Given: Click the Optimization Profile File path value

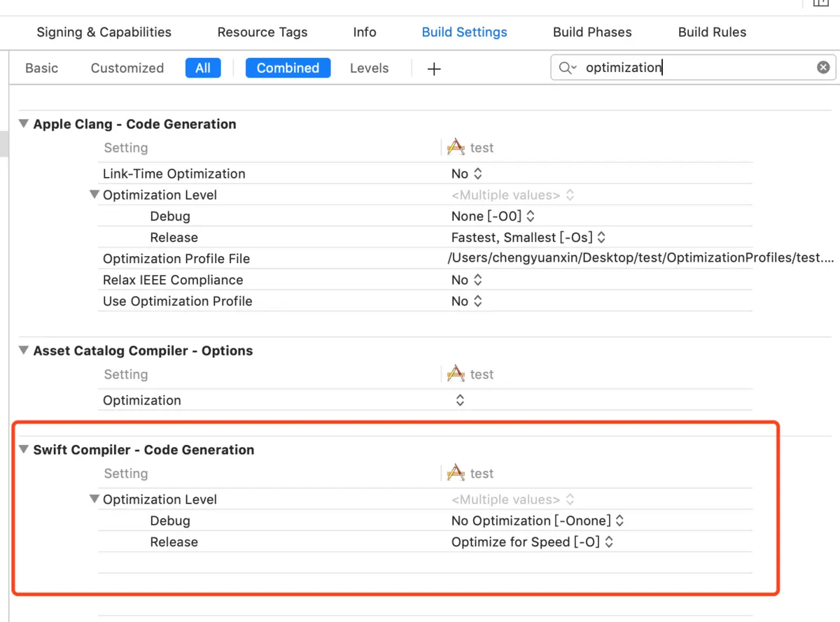Looking at the screenshot, I should (640, 258).
